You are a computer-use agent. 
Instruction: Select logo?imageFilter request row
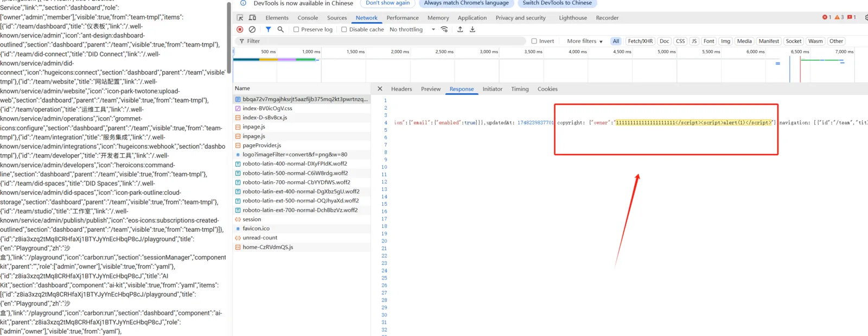point(302,155)
